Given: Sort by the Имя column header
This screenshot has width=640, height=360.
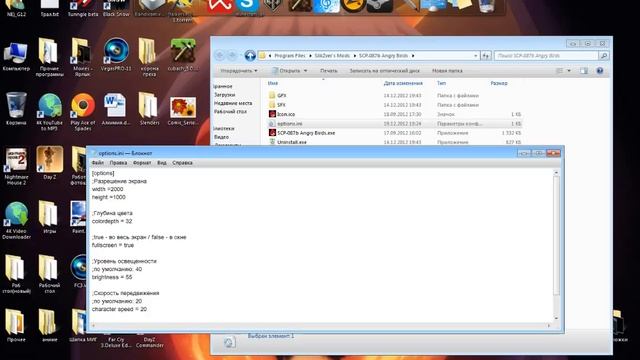Looking at the screenshot, I should [x=273, y=83].
